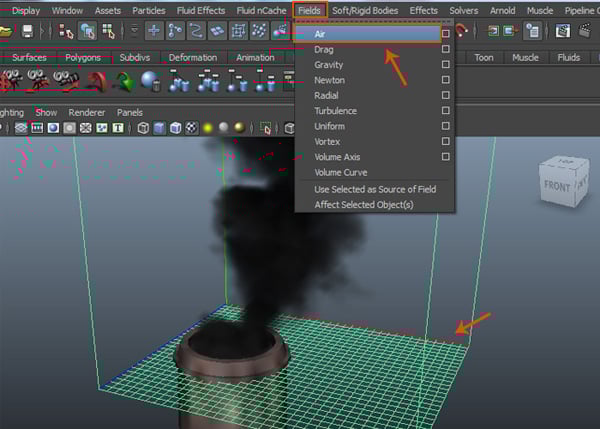This screenshot has width=600, height=429.
Task: Open the Renderer menu in viewport panel
Action: coord(87,112)
